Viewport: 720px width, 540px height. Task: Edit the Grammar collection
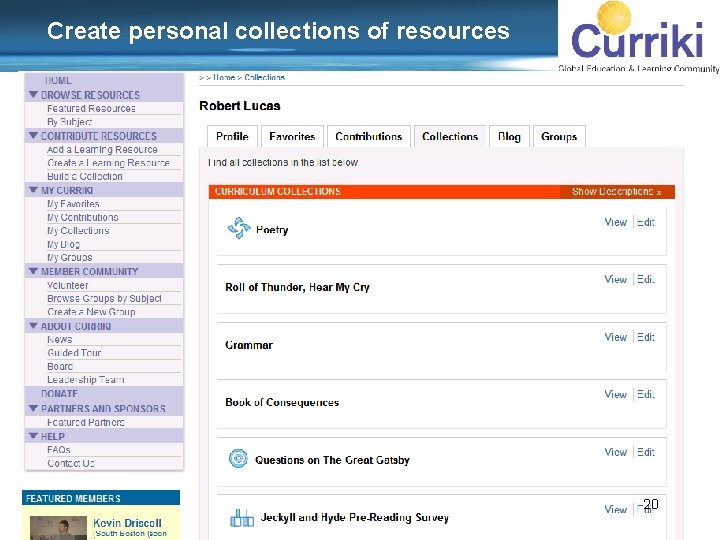coord(646,337)
